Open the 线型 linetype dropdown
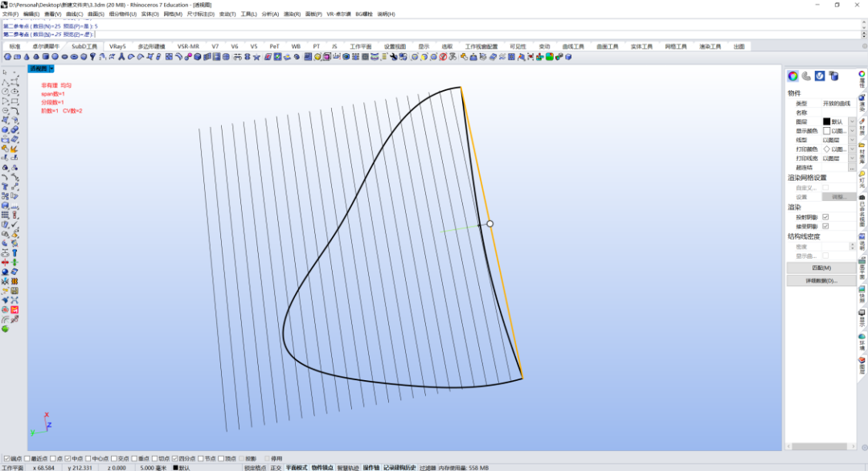The width and height of the screenshot is (868, 471). (x=852, y=141)
